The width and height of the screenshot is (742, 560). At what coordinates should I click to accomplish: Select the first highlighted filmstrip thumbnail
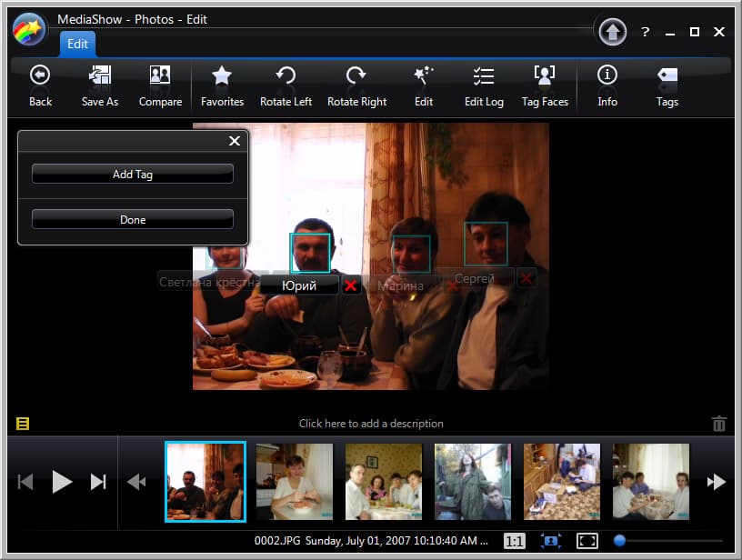(206, 482)
